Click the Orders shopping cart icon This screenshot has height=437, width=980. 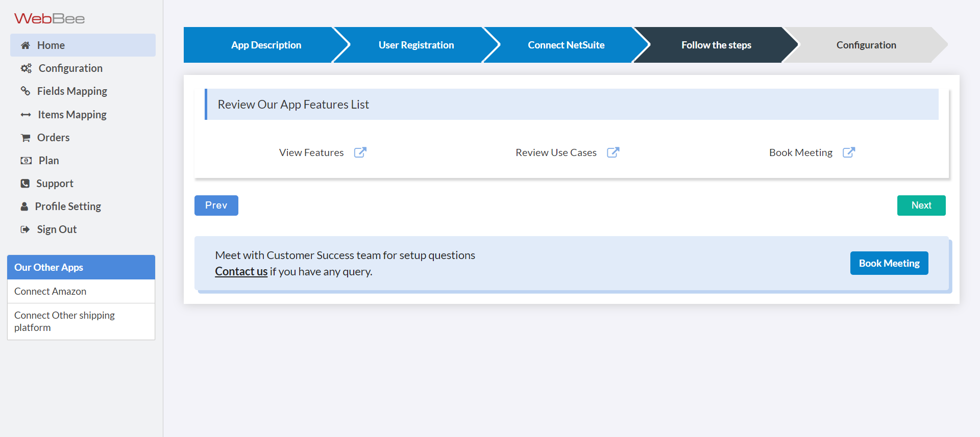click(26, 138)
